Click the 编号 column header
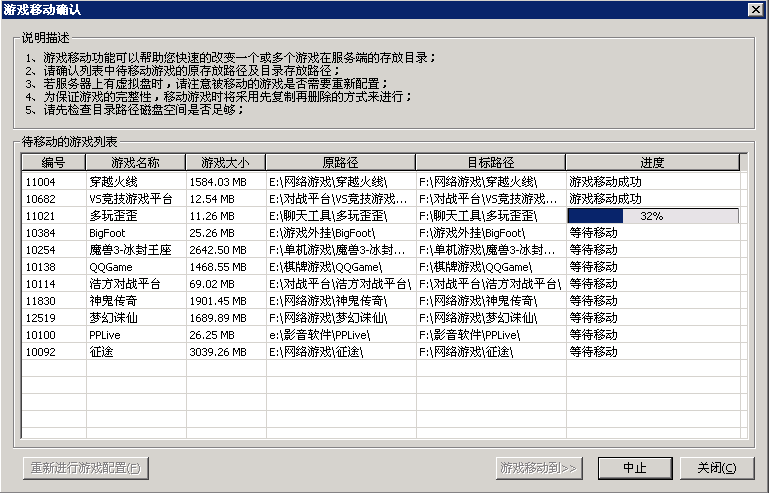 (53, 162)
